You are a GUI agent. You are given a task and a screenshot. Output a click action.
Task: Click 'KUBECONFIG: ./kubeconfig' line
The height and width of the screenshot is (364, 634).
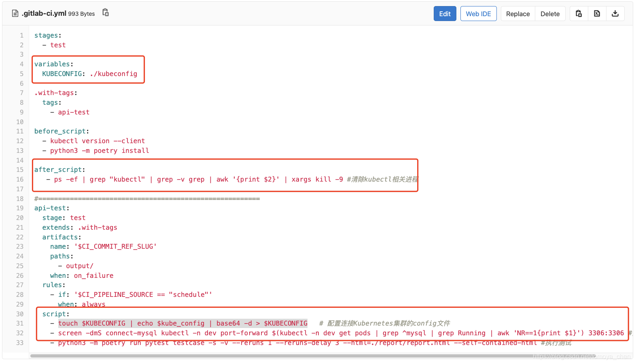90,74
